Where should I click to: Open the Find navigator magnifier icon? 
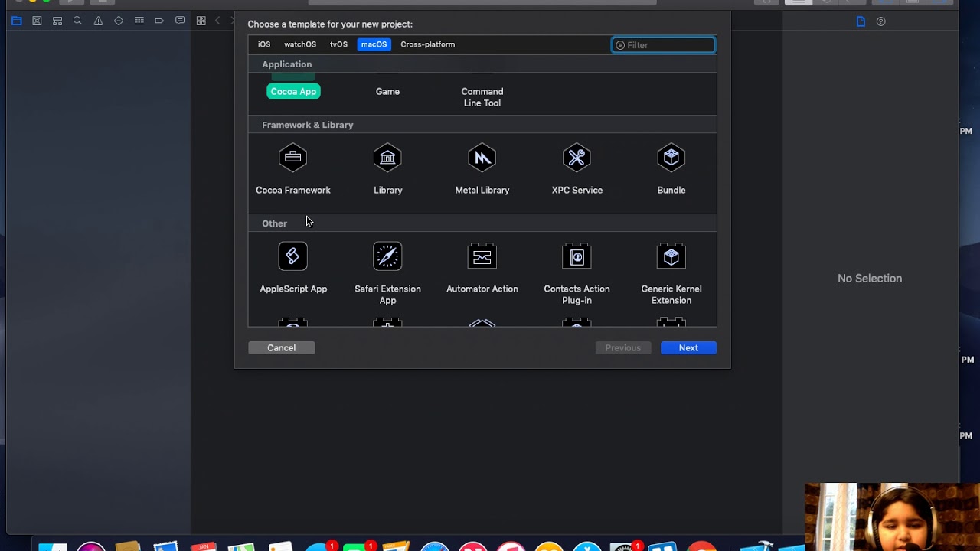77,21
